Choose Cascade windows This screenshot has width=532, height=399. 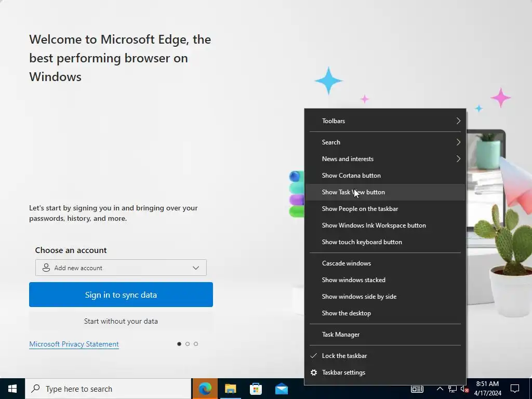(x=385, y=263)
